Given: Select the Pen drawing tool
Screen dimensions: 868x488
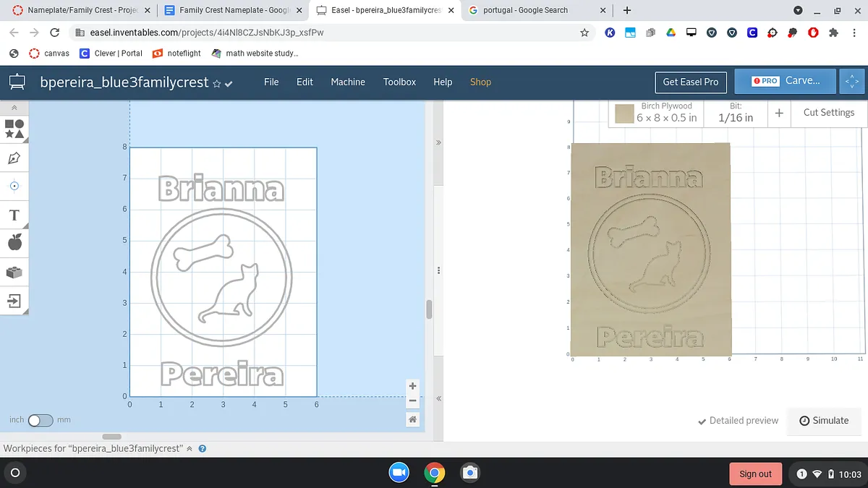Looking at the screenshot, I should coord(14,158).
